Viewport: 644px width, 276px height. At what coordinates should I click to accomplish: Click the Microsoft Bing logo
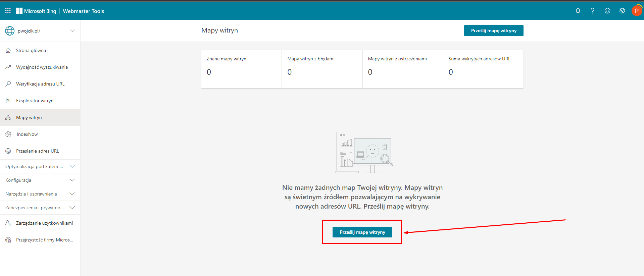[x=36, y=11]
